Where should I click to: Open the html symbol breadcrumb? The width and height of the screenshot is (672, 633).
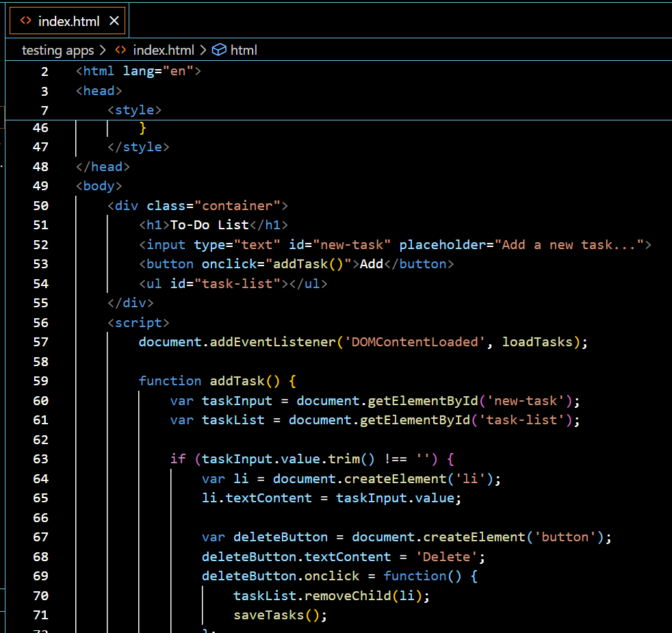pos(244,50)
